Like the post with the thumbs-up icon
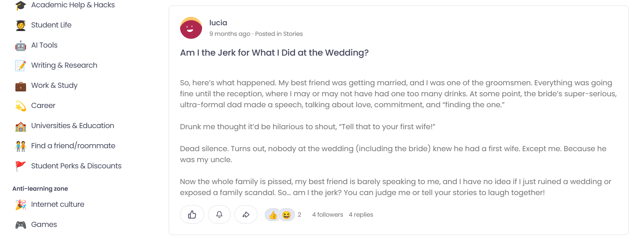644x239 pixels. 192,214
